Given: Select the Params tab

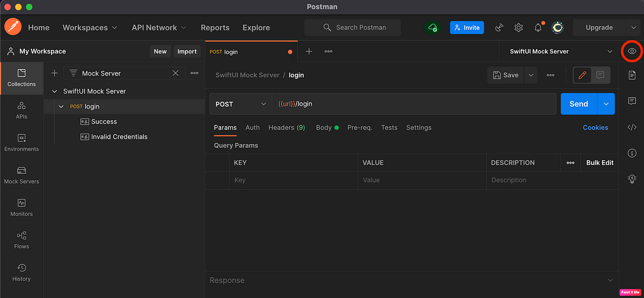Looking at the screenshot, I should coord(225,128).
